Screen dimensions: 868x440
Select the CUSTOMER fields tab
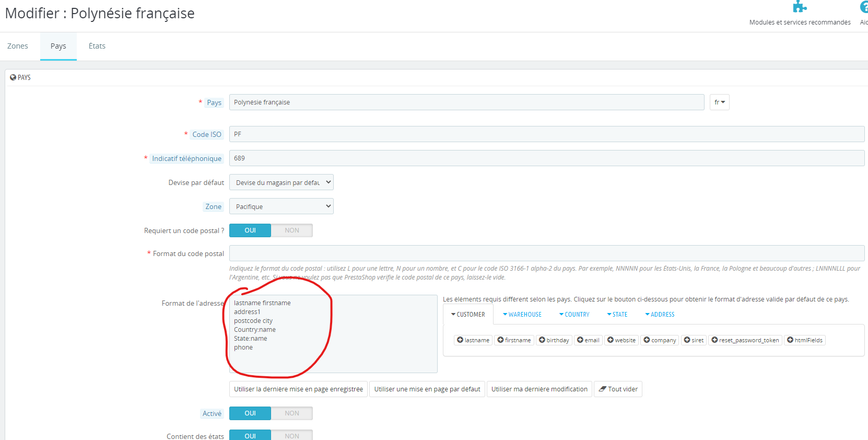(468, 315)
